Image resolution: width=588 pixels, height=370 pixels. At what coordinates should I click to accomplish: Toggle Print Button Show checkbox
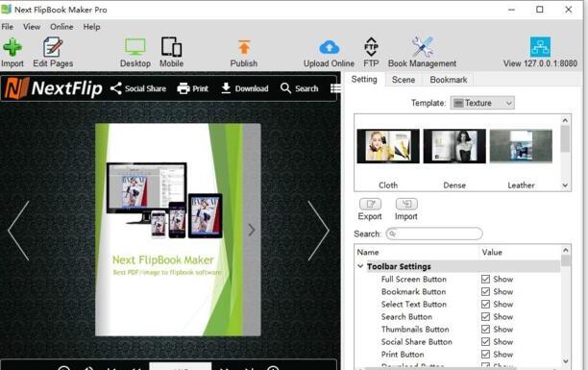click(485, 355)
